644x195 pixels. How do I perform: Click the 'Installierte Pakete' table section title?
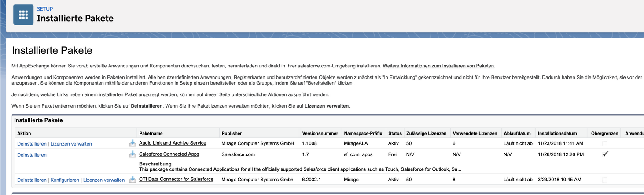tap(38, 120)
